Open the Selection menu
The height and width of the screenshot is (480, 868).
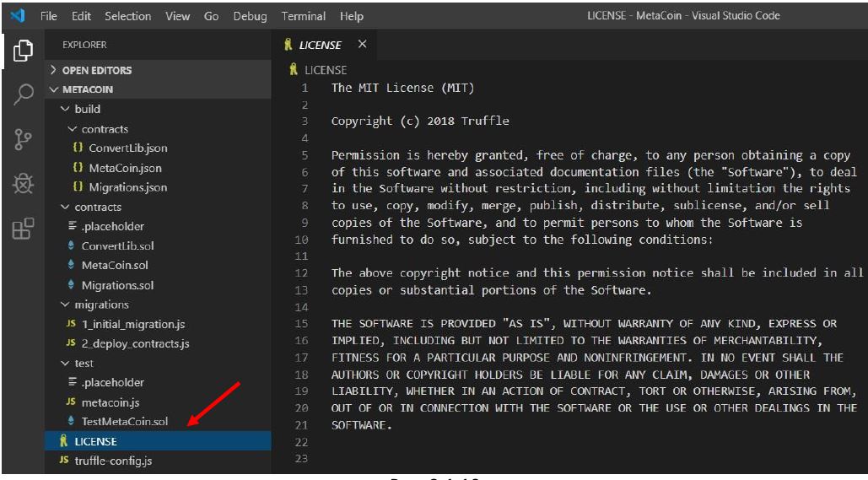129,16
